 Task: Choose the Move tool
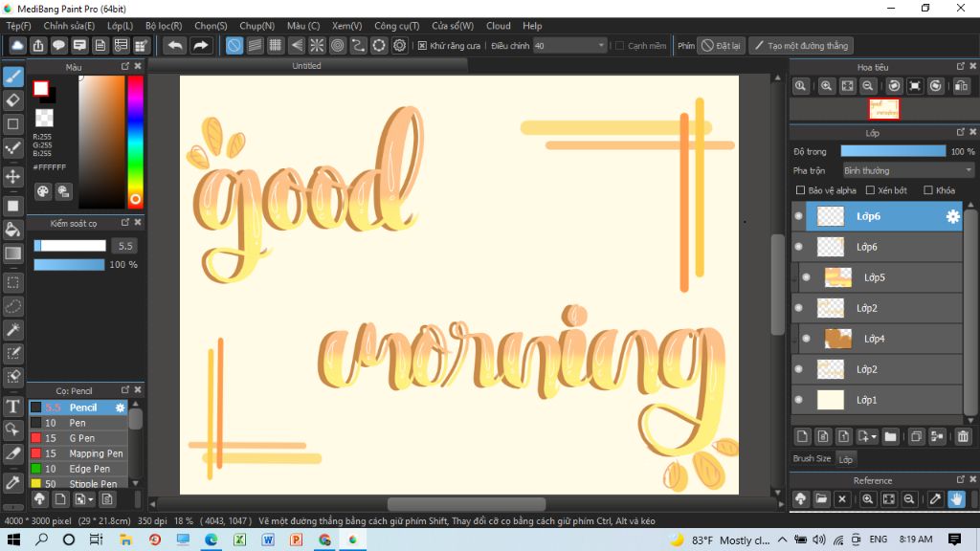click(13, 176)
